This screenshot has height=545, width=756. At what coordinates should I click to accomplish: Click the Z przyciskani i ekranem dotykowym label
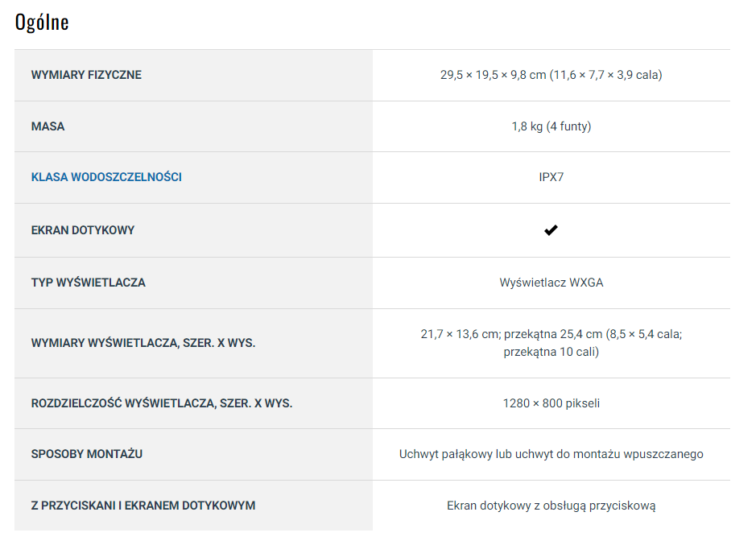pyautogui.click(x=143, y=506)
